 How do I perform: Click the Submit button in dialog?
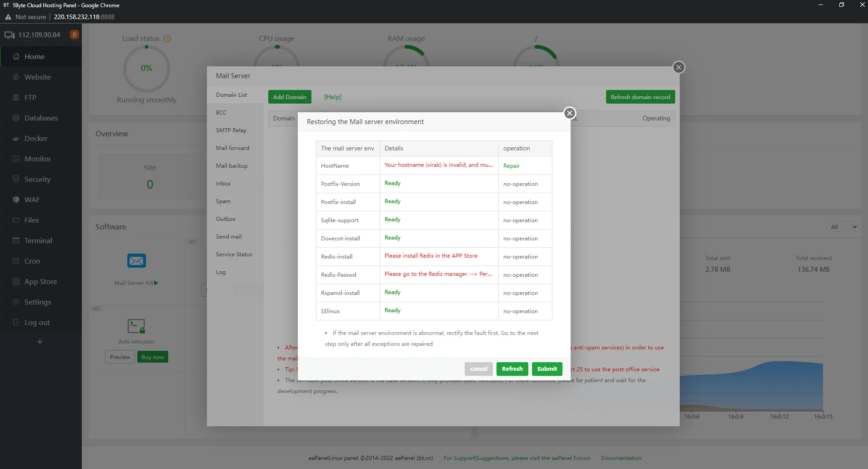(x=547, y=369)
